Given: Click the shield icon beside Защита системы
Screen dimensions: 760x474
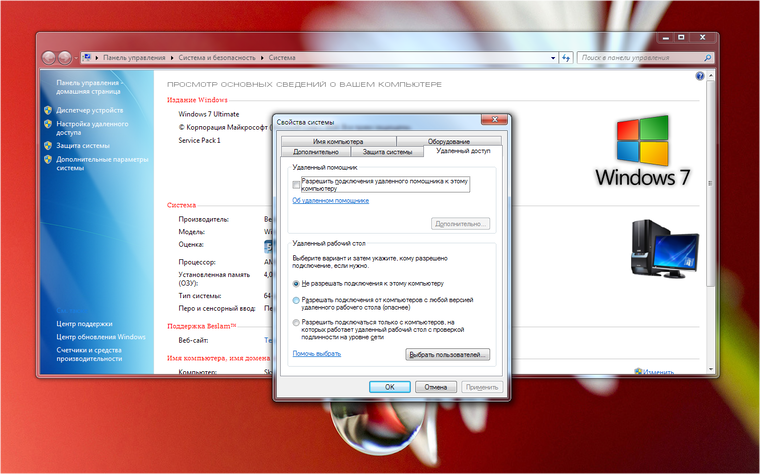Looking at the screenshot, I should (48, 145).
